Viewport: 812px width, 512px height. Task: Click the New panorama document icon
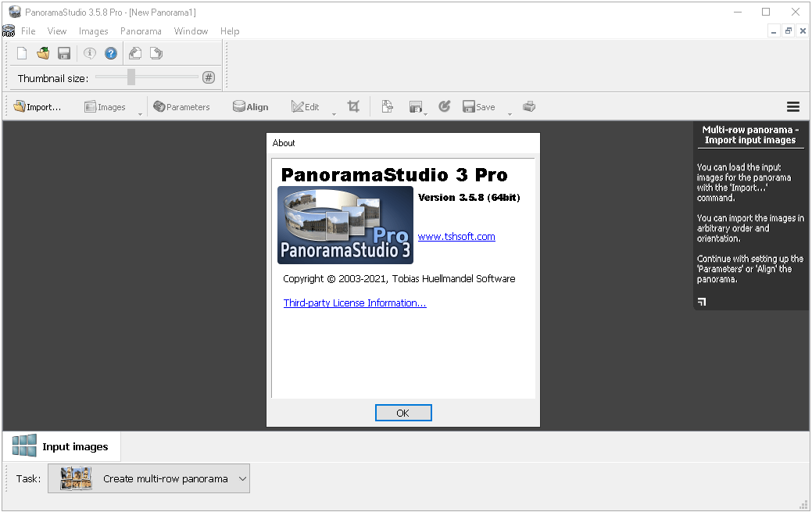tap(22, 53)
